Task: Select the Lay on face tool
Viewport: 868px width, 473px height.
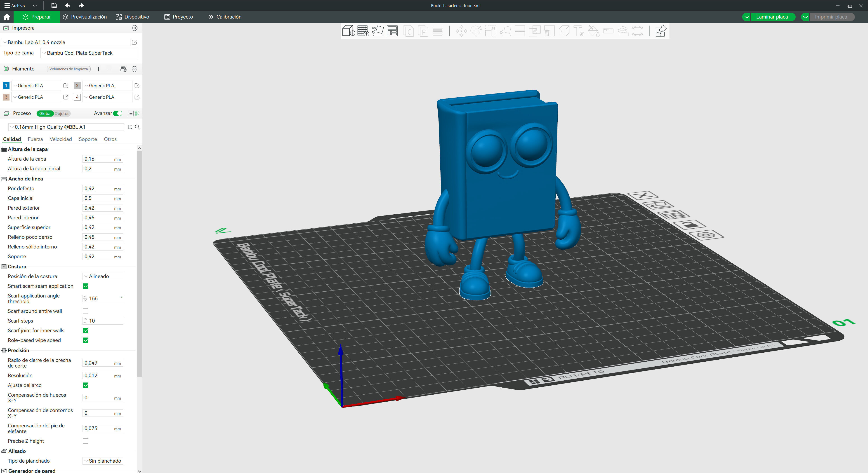Action: tap(505, 31)
